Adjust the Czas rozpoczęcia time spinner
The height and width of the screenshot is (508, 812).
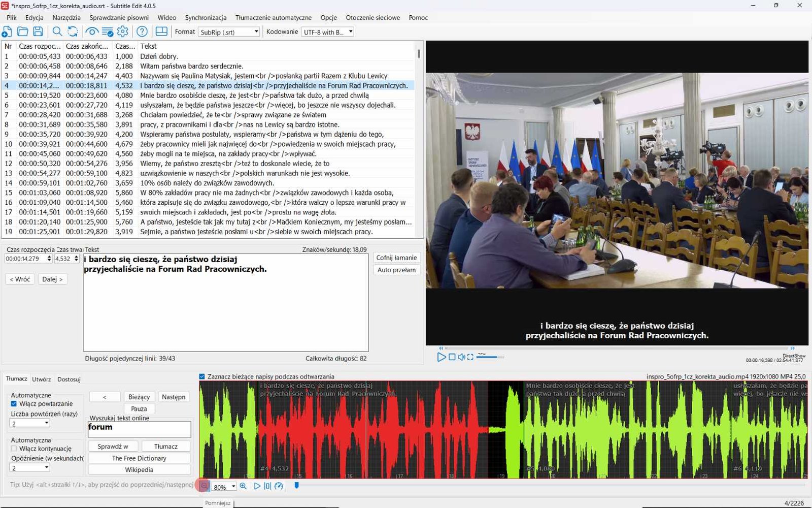click(x=49, y=259)
